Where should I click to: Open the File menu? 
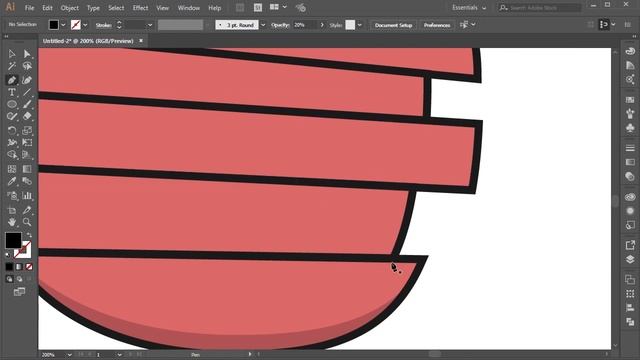[29, 8]
